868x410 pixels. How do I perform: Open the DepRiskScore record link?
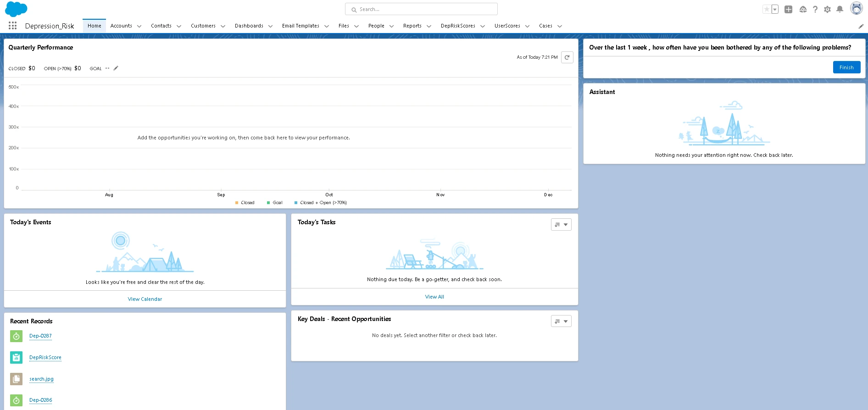tap(45, 357)
